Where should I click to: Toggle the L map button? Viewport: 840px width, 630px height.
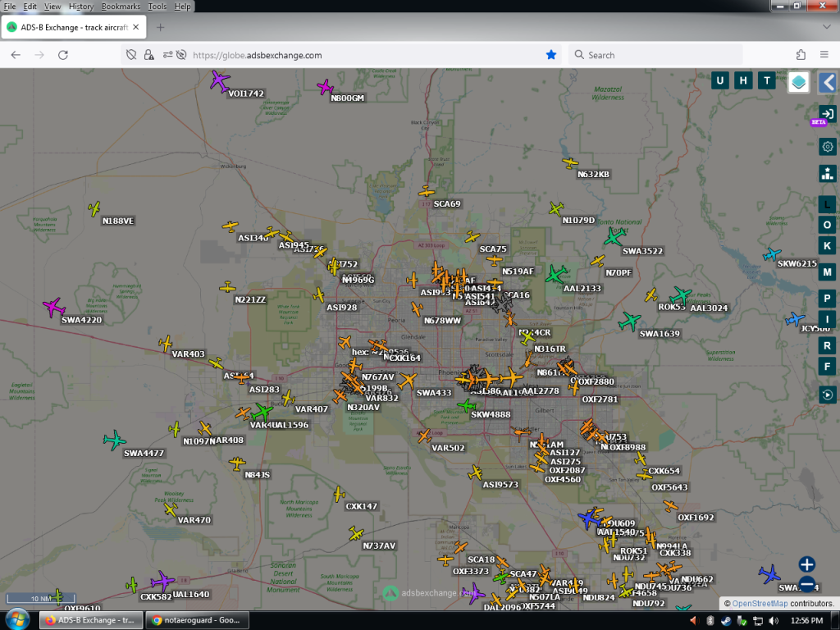827,204
